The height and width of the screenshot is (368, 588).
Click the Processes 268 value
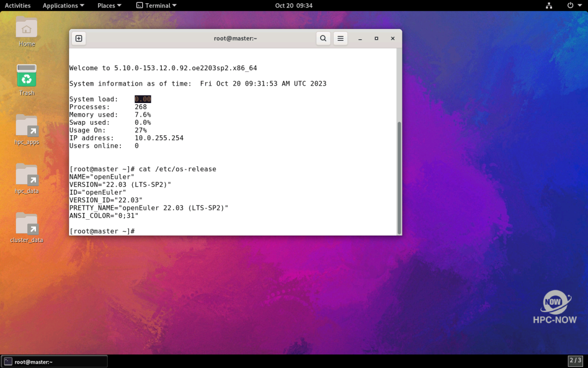point(140,107)
